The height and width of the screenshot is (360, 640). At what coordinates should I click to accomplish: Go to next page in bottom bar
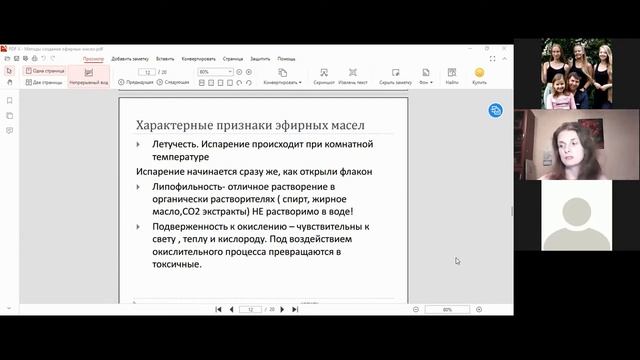pos(282,309)
